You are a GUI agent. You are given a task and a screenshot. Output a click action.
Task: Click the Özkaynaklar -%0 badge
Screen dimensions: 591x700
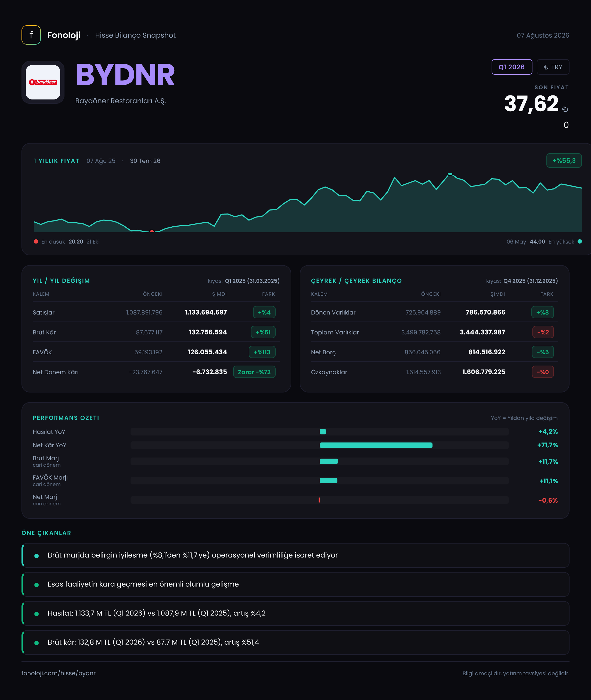543,372
